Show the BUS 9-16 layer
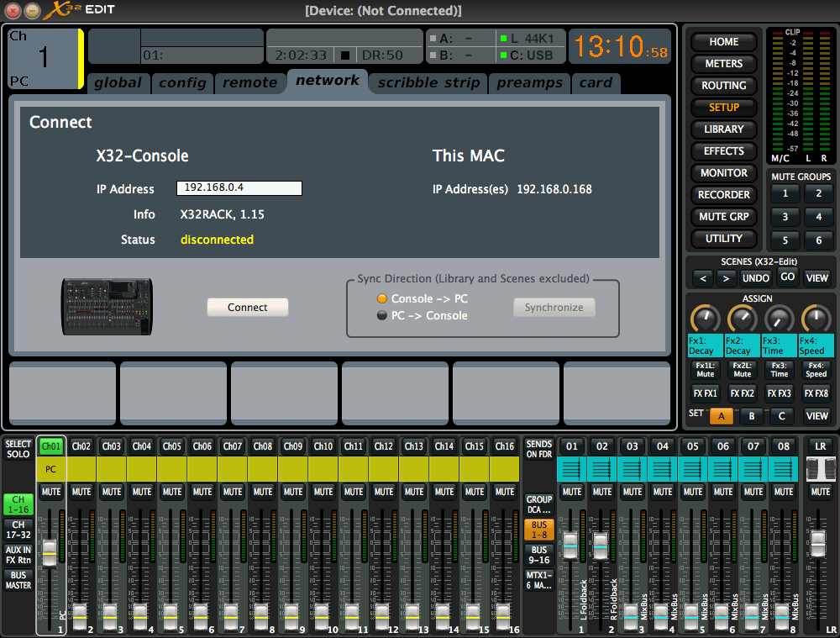The height and width of the screenshot is (638, 840). [539, 555]
